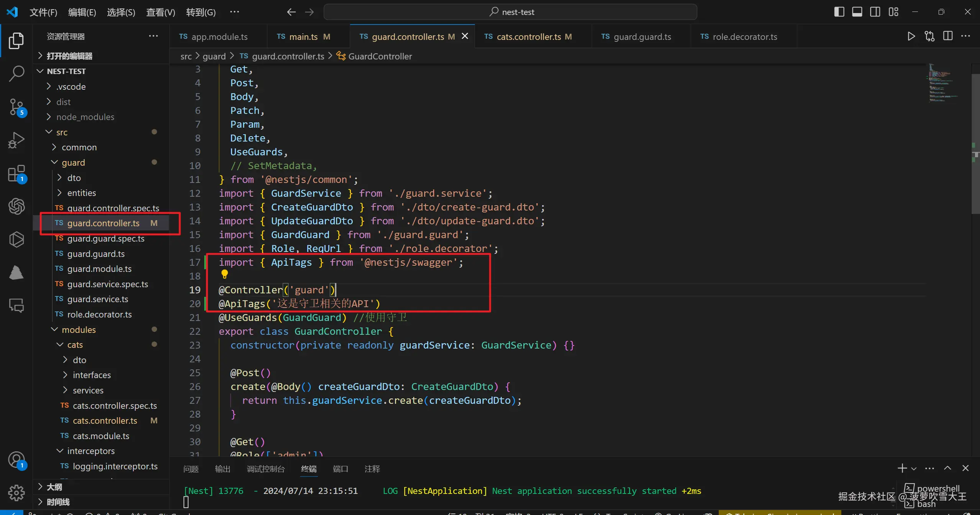Collapse the guard folder in explorer

coord(73,163)
